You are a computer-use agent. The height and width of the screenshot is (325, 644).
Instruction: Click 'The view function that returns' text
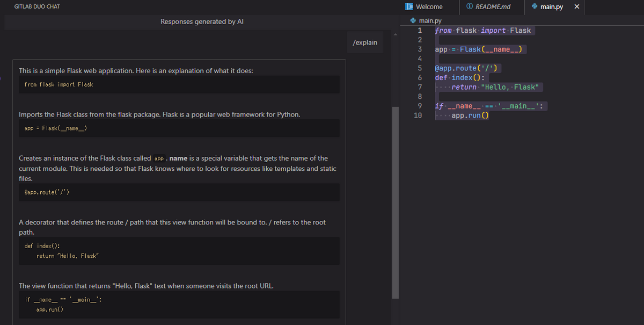coord(146,286)
